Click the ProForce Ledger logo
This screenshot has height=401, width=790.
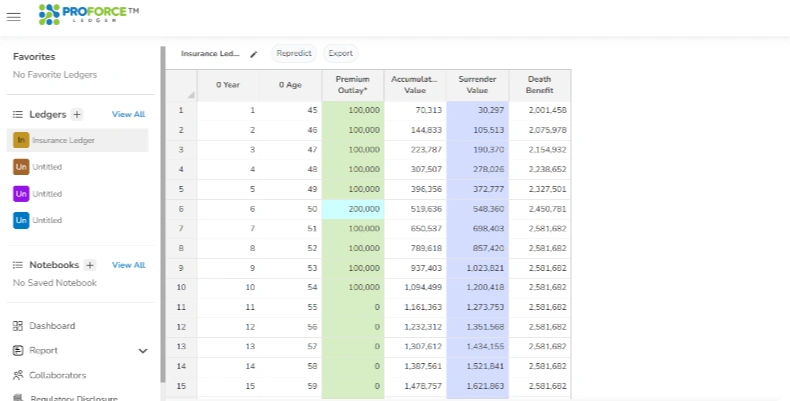coord(89,15)
